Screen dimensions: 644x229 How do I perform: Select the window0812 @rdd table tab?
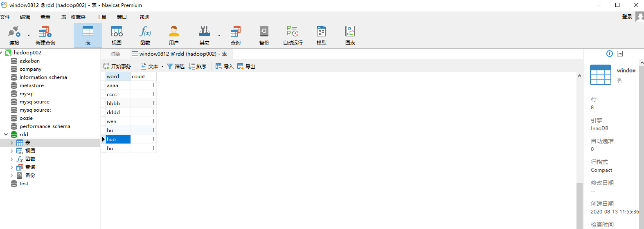181,54
